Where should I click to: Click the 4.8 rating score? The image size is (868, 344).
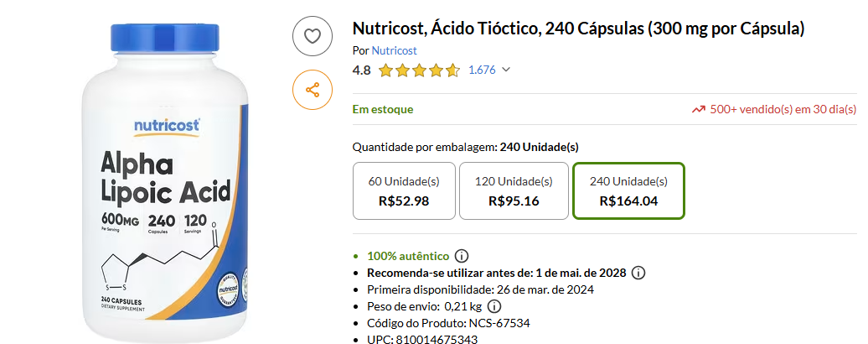362,70
